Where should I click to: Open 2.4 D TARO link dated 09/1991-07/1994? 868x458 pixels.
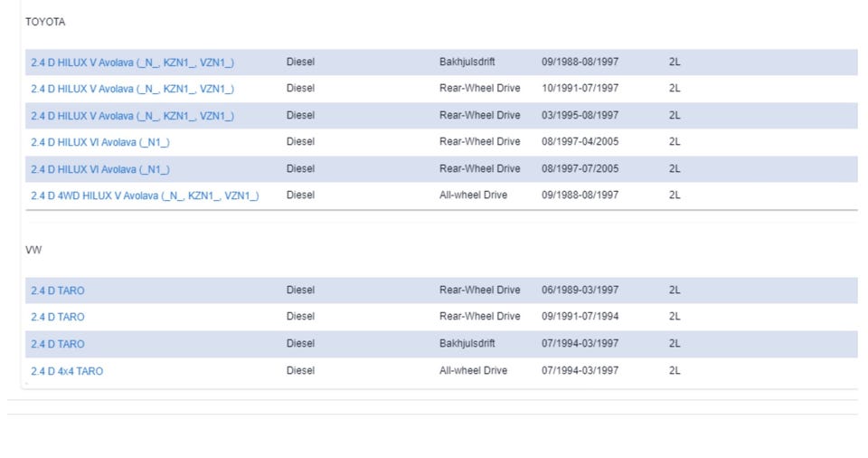[58, 317]
